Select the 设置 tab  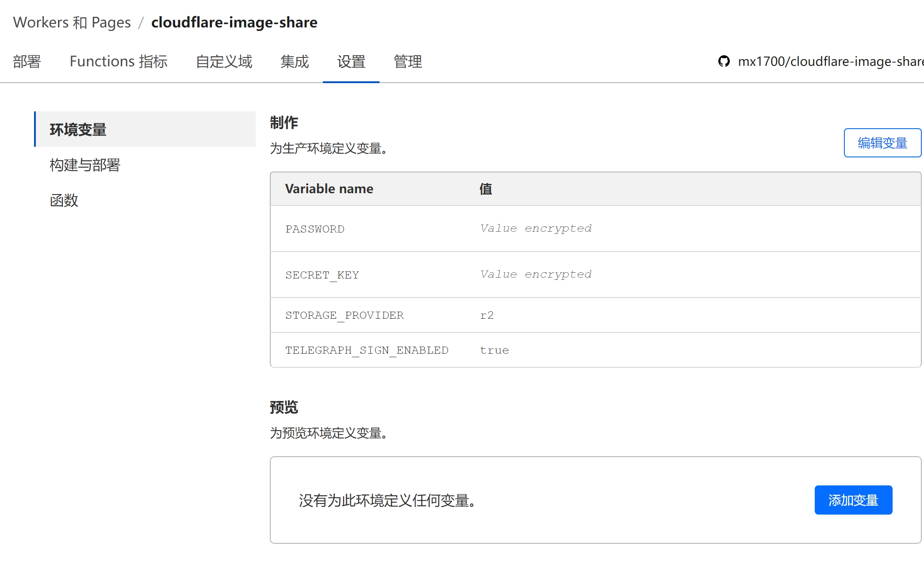tap(351, 62)
